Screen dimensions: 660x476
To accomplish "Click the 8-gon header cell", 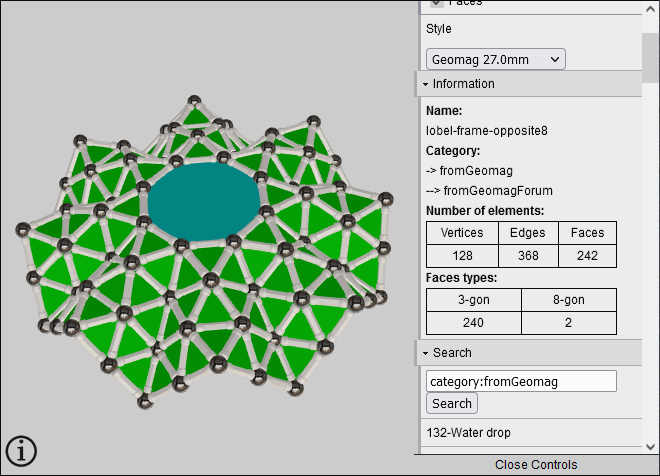I will (x=569, y=300).
